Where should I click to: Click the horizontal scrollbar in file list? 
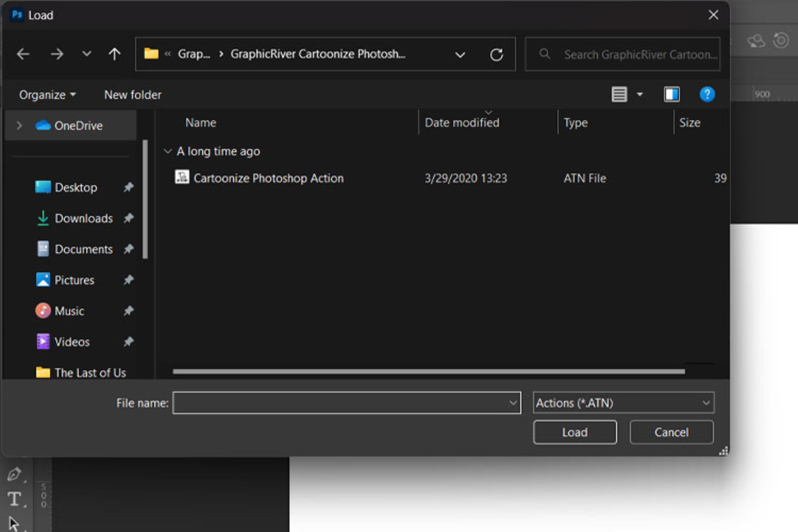[x=429, y=371]
